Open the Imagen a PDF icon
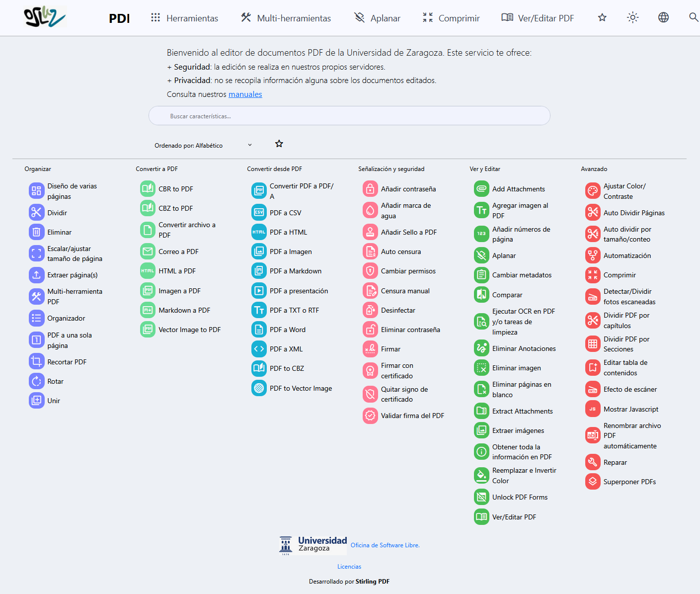Screen dimensions: 700x594 [148, 291]
